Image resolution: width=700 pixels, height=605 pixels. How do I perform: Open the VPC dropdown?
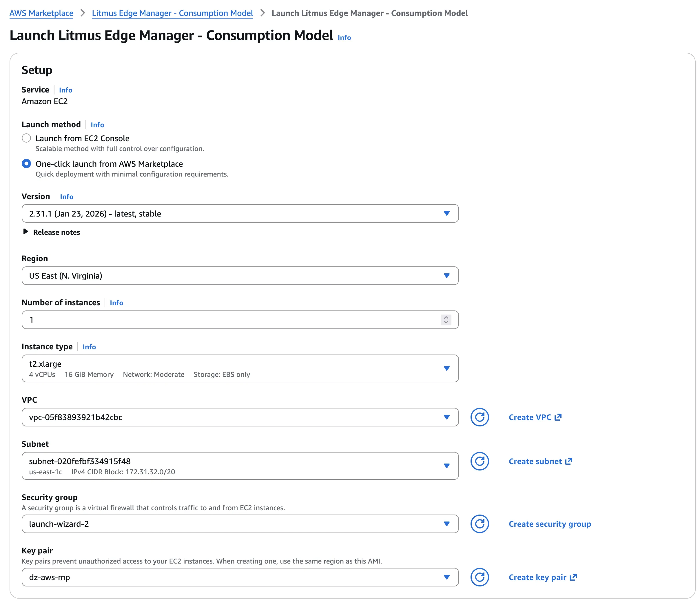pyautogui.click(x=240, y=417)
